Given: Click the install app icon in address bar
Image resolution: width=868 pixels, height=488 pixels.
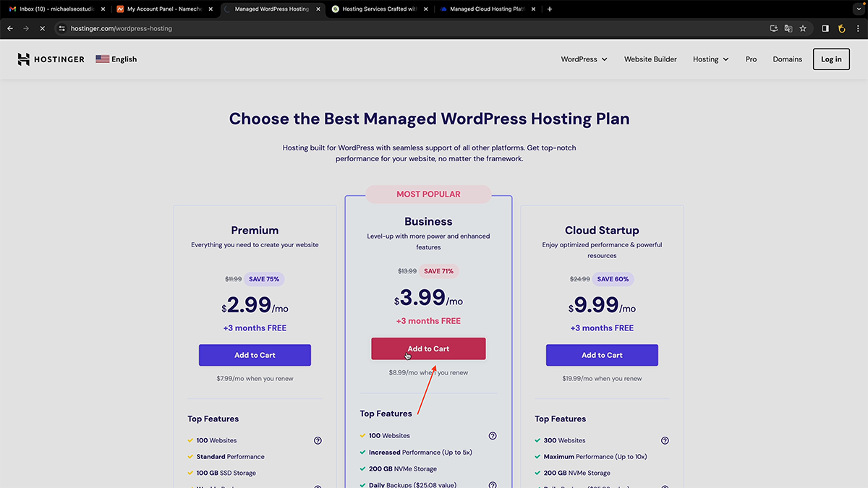Looking at the screenshot, I should click(x=773, y=28).
